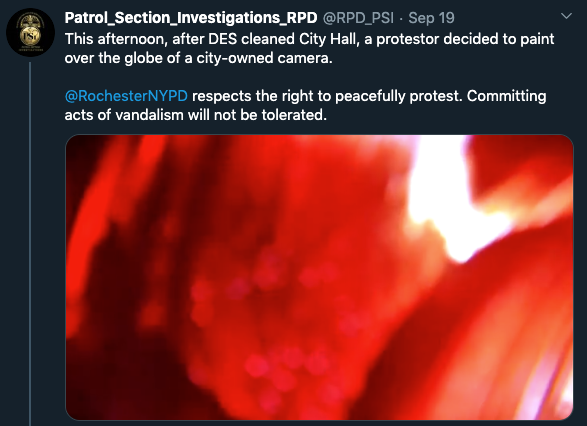587x426 pixels.
Task: Select the 'city-owned camera' line of text
Action: click(x=198, y=58)
